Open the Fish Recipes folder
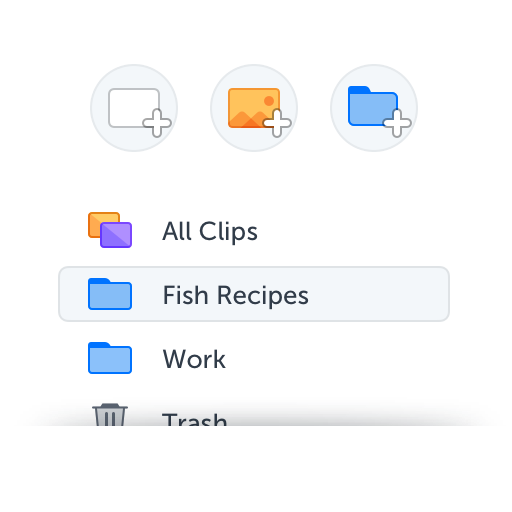Viewport: 512px width, 512px height. 236,295
